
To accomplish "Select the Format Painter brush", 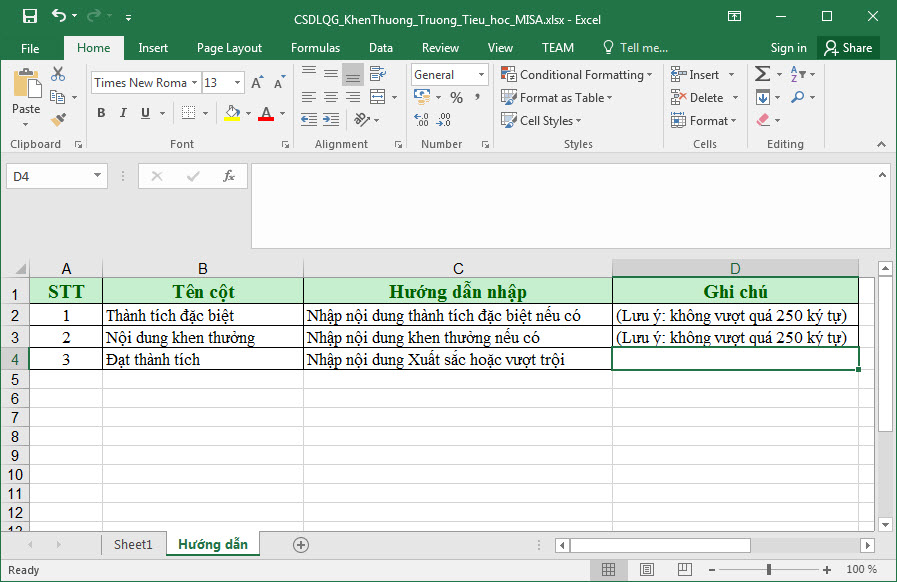I will coord(58,119).
